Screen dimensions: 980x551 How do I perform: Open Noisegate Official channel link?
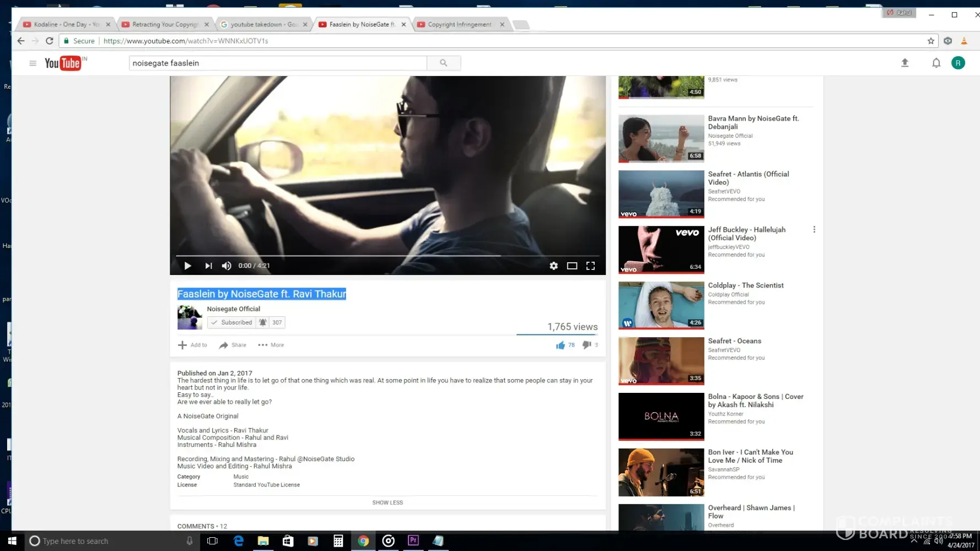(233, 309)
